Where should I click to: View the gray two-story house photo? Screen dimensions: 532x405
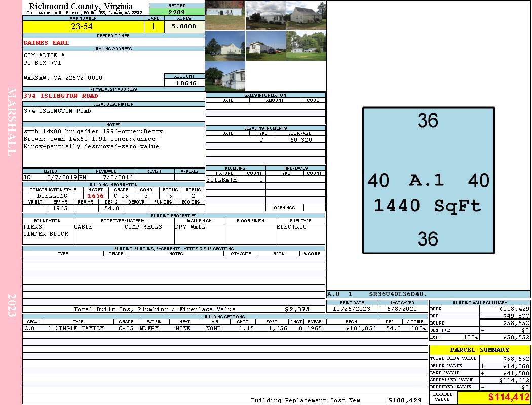coord(306,15)
